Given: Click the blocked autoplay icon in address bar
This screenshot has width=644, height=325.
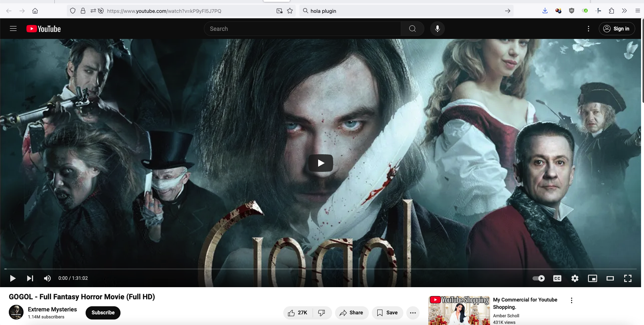Looking at the screenshot, I should tap(101, 11).
